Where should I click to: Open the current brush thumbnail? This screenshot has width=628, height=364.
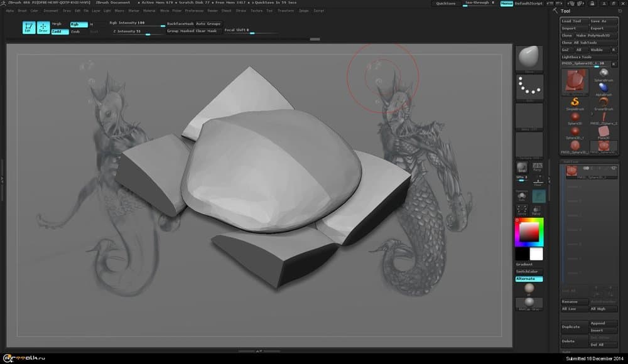point(529,58)
